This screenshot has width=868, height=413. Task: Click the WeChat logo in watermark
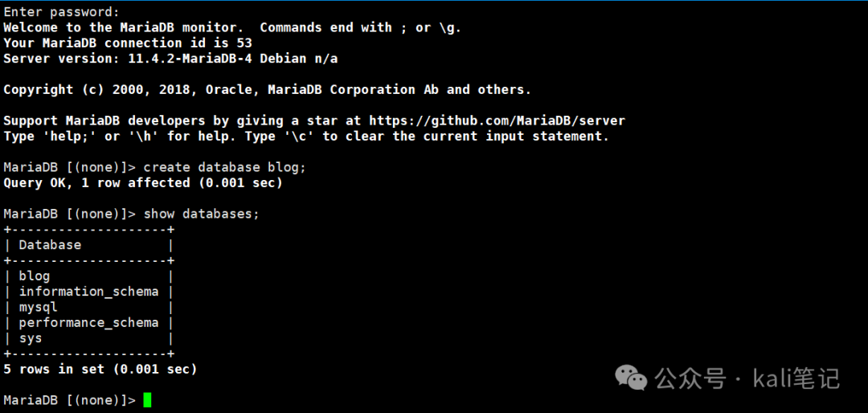point(632,378)
